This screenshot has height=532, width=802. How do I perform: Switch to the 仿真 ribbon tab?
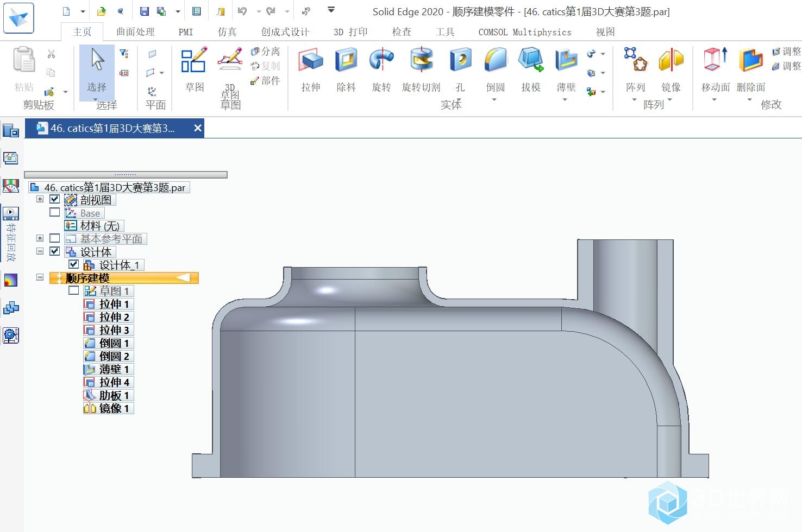coord(227,32)
